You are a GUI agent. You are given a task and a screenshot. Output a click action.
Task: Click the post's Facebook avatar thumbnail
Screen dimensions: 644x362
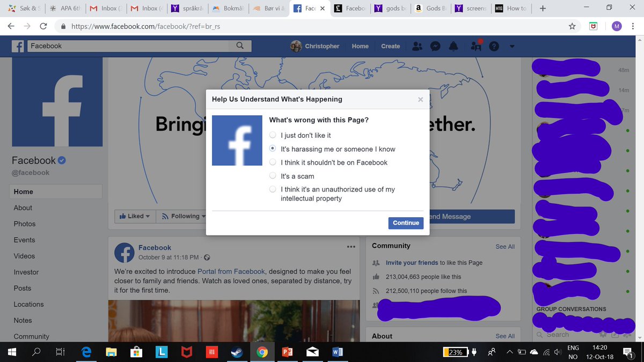[x=124, y=252]
